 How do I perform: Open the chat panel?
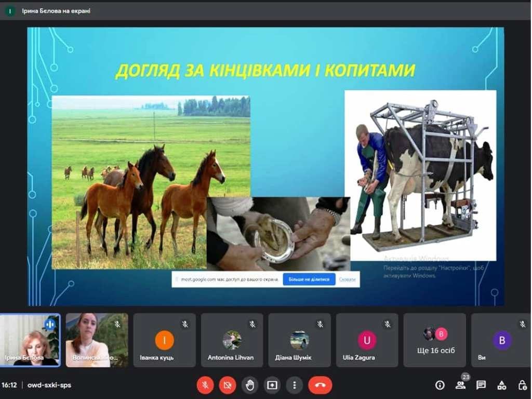[x=481, y=385]
